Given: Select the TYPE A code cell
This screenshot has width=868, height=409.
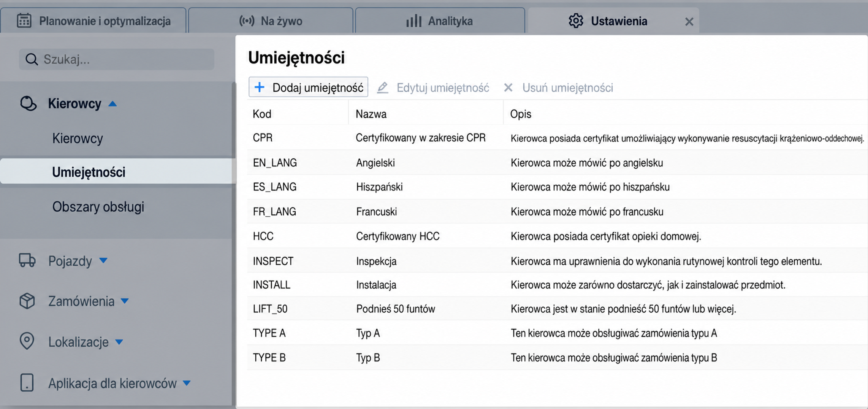Looking at the screenshot, I should (x=269, y=333).
